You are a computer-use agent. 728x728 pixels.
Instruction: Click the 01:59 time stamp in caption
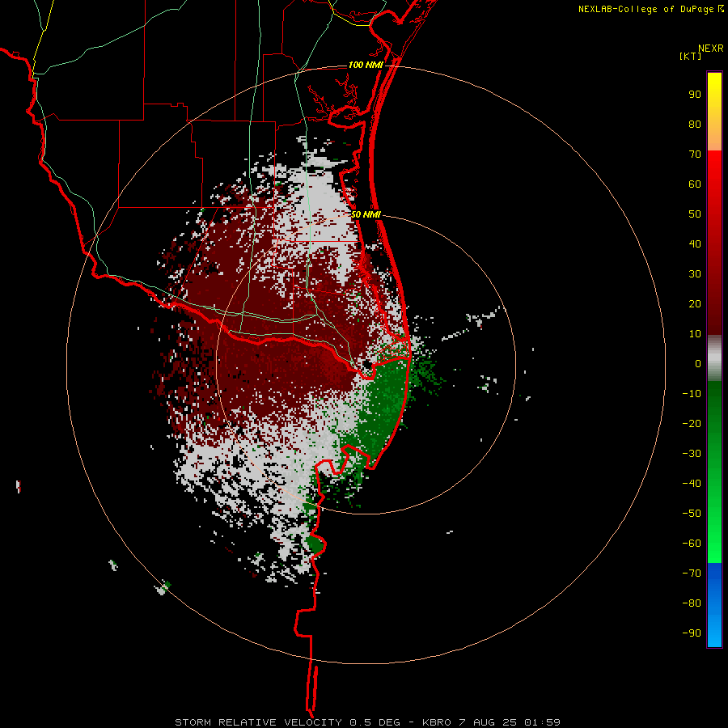[x=542, y=722]
